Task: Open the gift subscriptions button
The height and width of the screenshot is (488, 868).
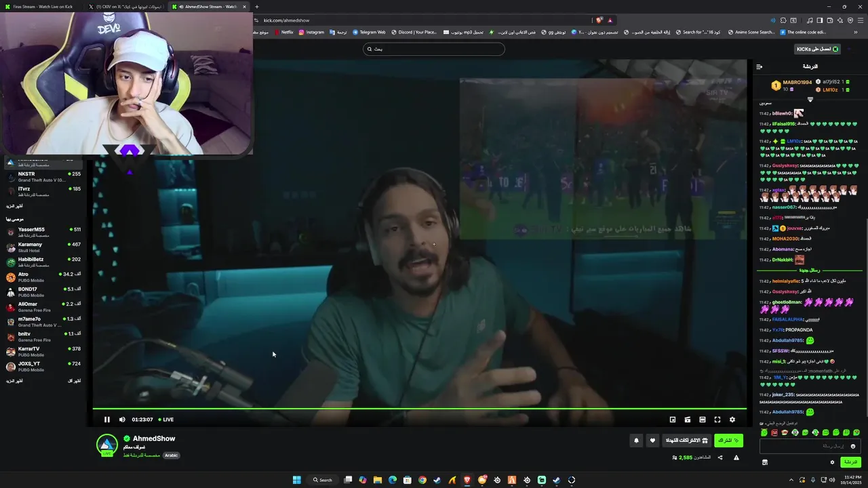Action: [x=686, y=441]
